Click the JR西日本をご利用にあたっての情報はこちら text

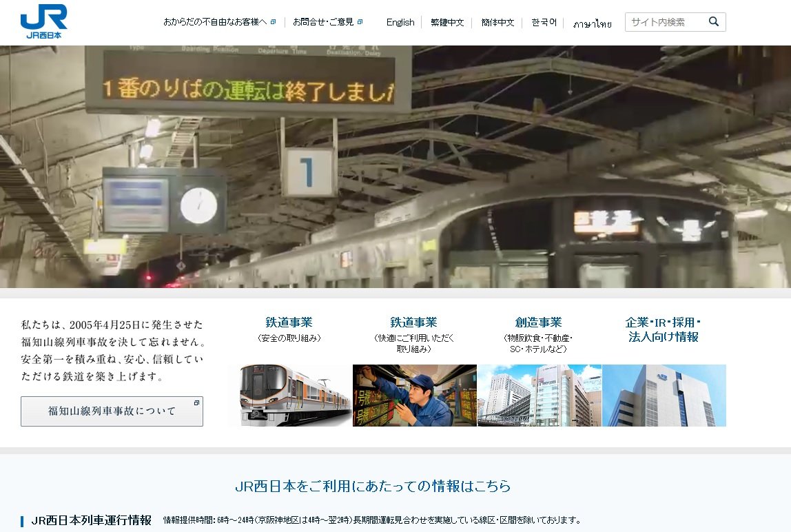(x=373, y=486)
